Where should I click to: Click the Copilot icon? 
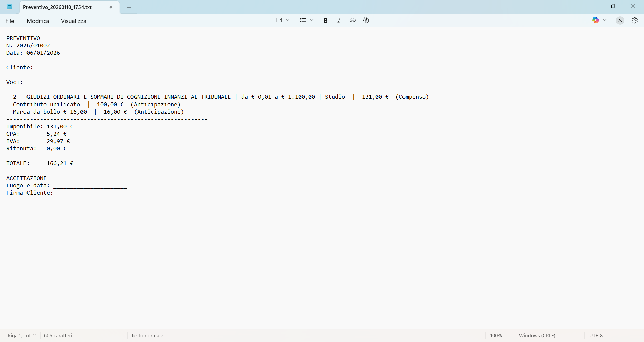(596, 20)
